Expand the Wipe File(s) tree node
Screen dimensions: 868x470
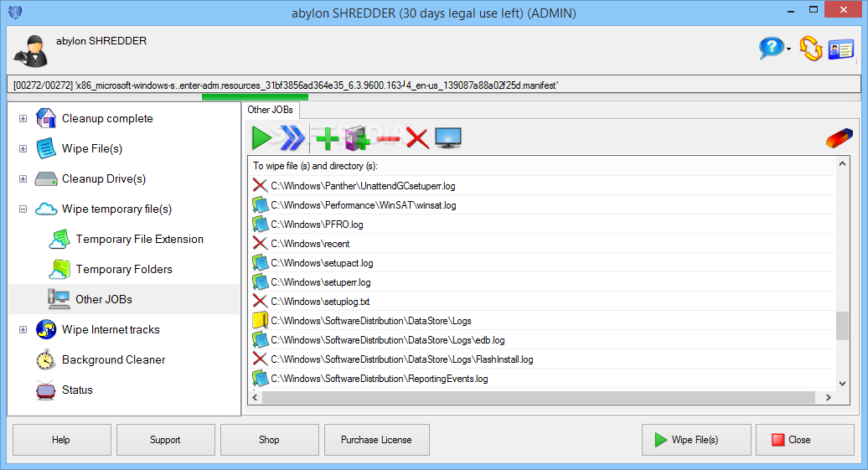pos(23,148)
